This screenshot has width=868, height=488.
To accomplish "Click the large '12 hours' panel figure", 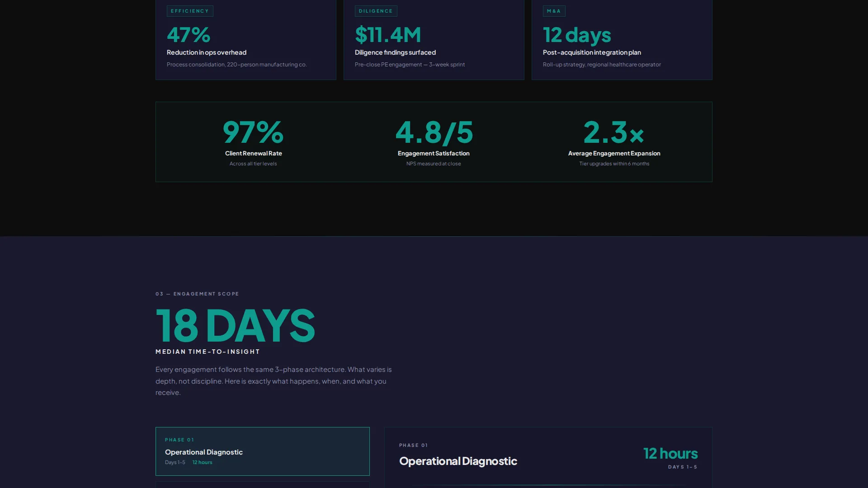I will (x=670, y=453).
